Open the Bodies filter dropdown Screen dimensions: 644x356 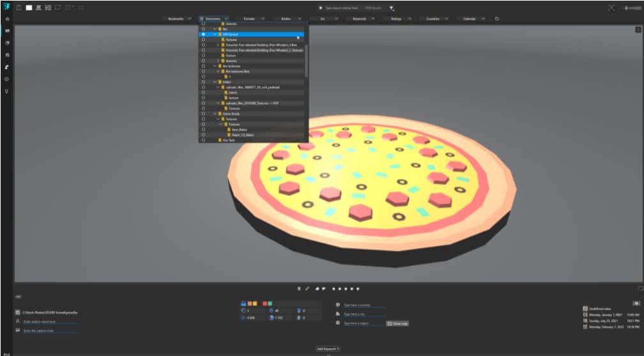click(x=288, y=19)
